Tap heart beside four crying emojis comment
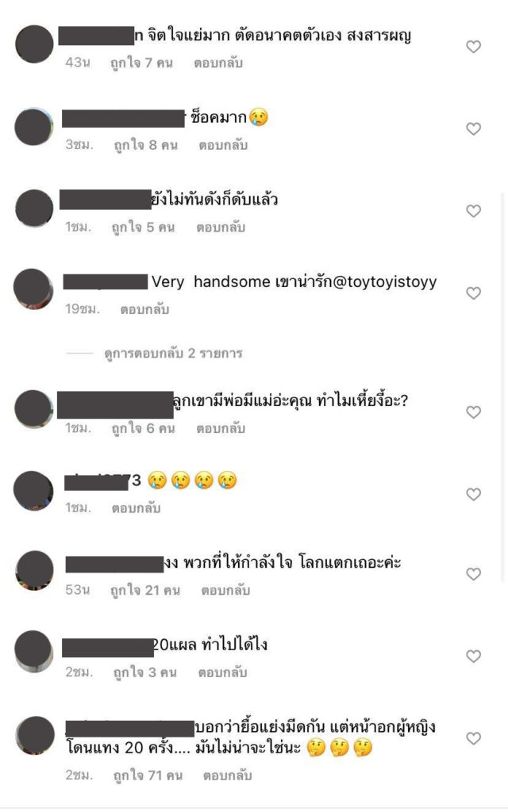 (473, 494)
